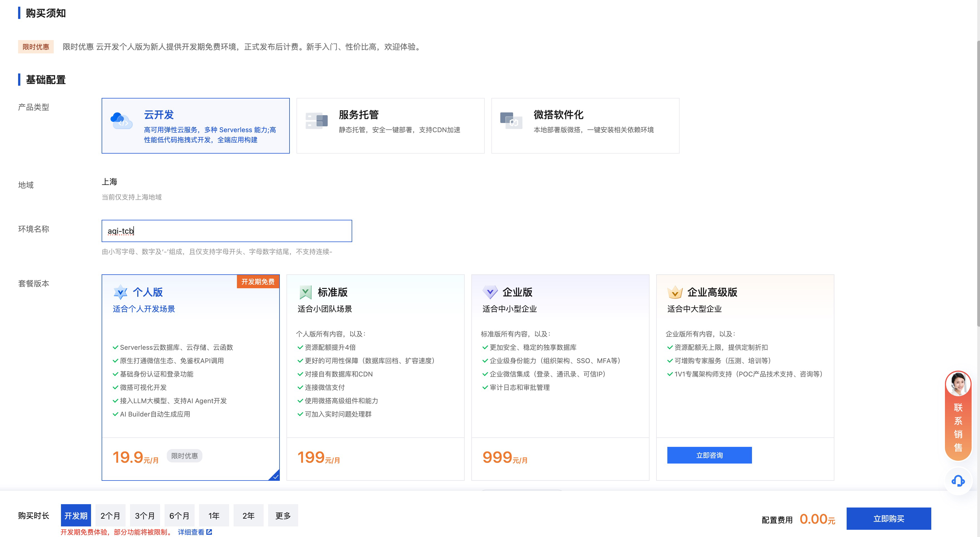
Task: Select 2年 purchase duration
Action: pyautogui.click(x=248, y=515)
